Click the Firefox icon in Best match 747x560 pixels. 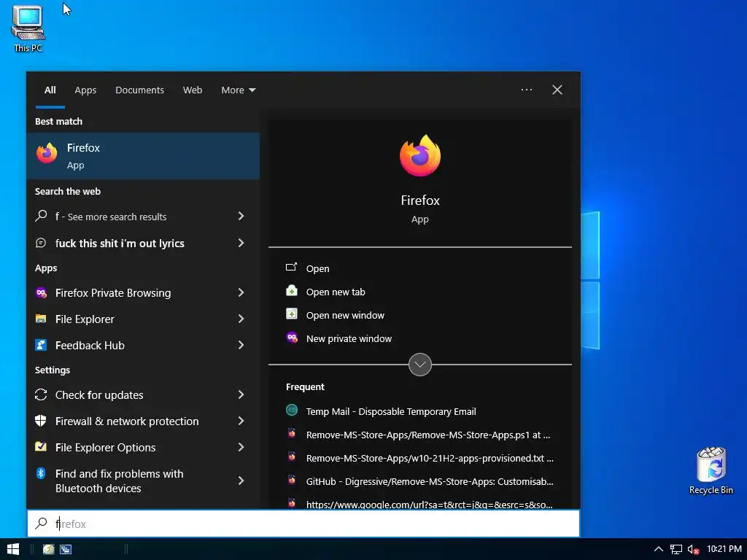[47, 153]
